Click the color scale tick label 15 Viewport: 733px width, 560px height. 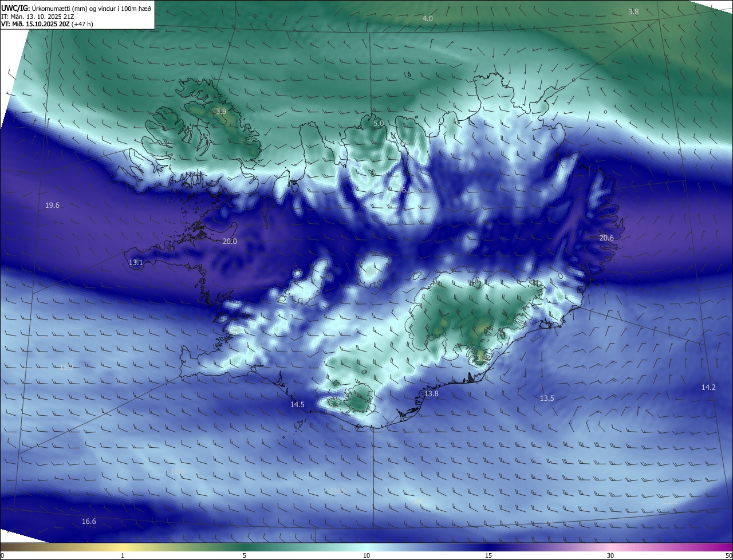[488, 555]
